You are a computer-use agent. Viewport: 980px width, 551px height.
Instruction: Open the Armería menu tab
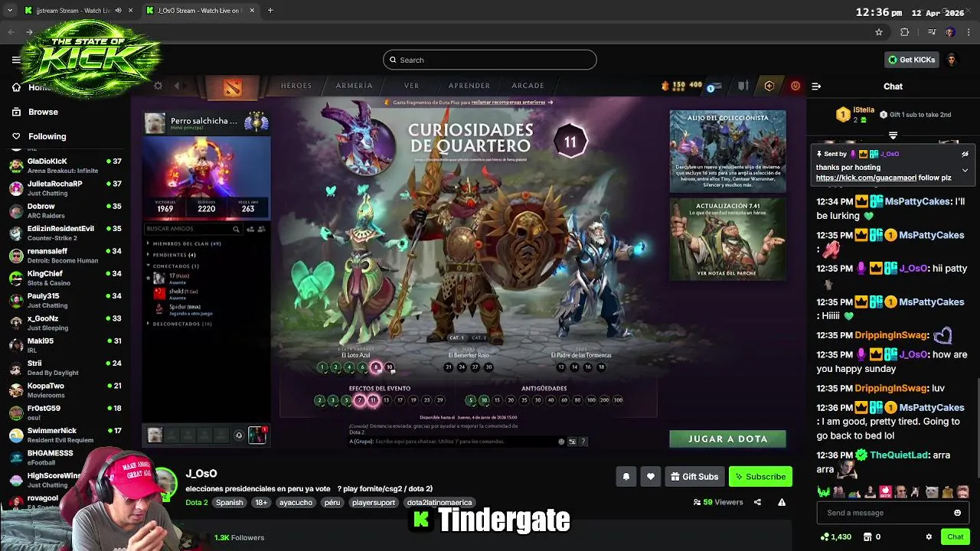click(x=354, y=86)
